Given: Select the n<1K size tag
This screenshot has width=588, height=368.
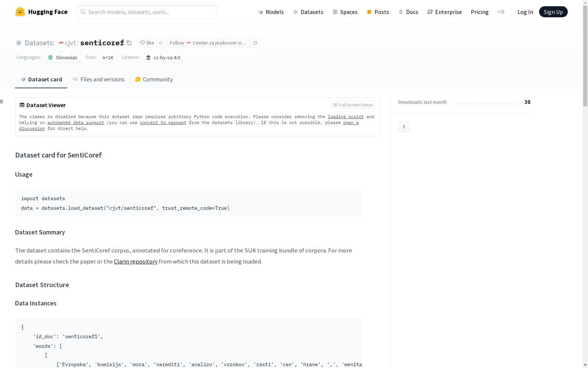Looking at the screenshot, I should pos(108,57).
